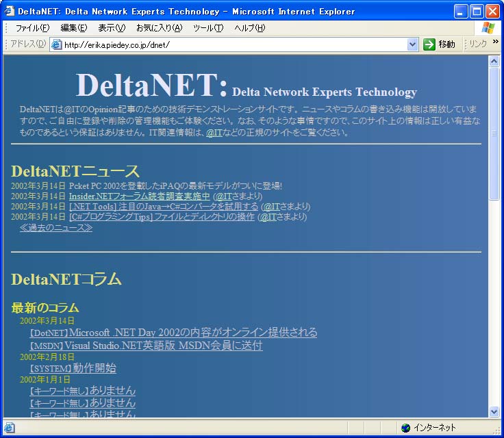Minimize the Internet Explorer window
The width and height of the screenshot is (504, 438).
pyautogui.click(x=461, y=12)
